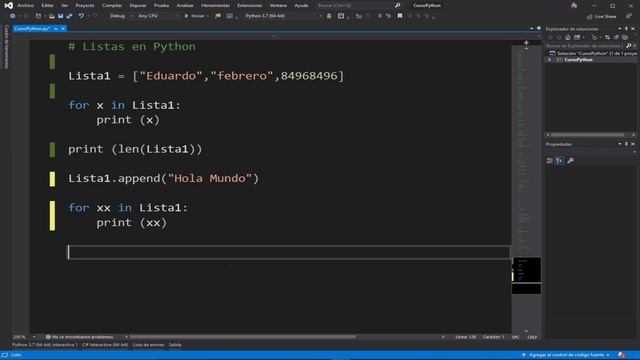
Task: Click the alphabetical sort icon in Propiedades
Action: coord(559,160)
